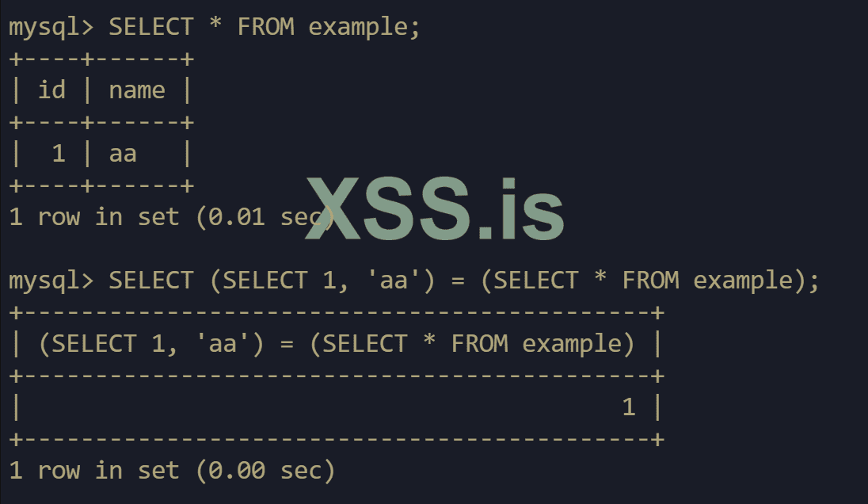
Task: Click the first mysql> prompt
Action: 51,27
